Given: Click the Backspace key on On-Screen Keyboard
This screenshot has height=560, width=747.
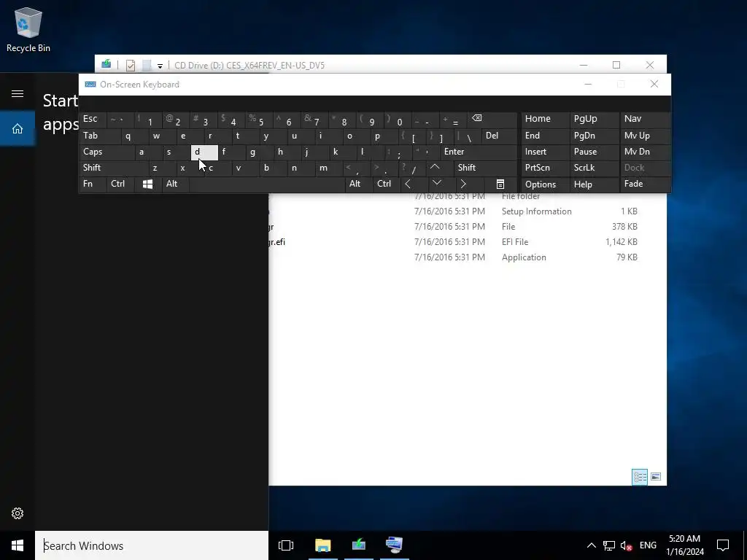Looking at the screenshot, I should click(492, 120).
